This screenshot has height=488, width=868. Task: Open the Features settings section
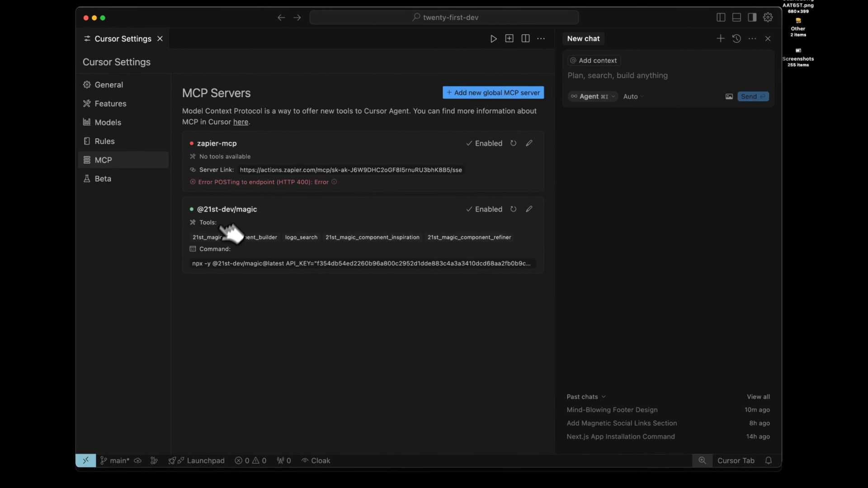[x=110, y=103]
